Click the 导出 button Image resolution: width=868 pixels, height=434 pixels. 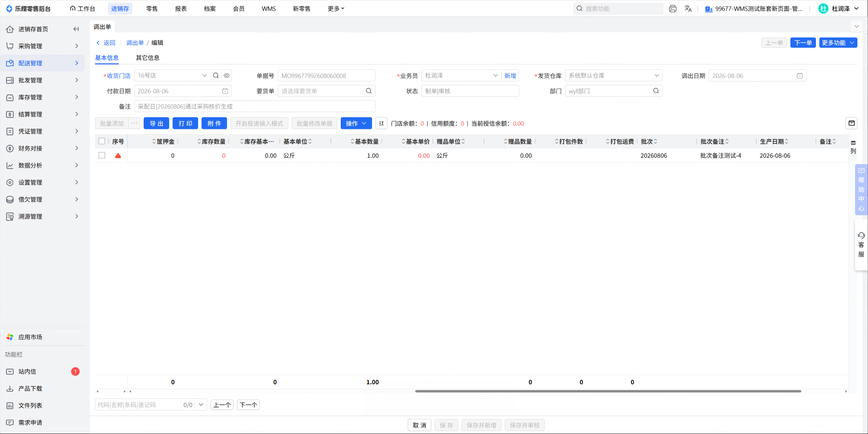(156, 124)
